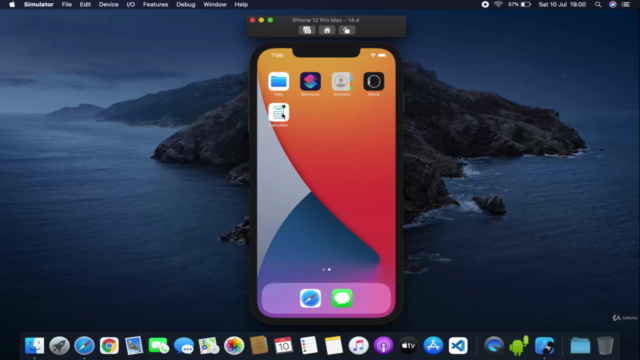Rotate the simulator device
Image resolution: width=640 pixels, height=360 pixels.
347,30
